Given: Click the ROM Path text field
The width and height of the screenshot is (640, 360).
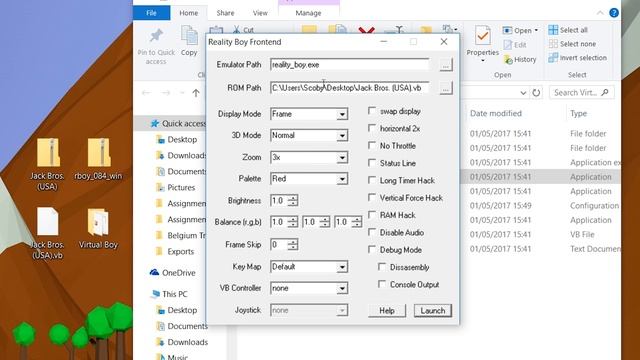Looking at the screenshot, I should [x=349, y=88].
